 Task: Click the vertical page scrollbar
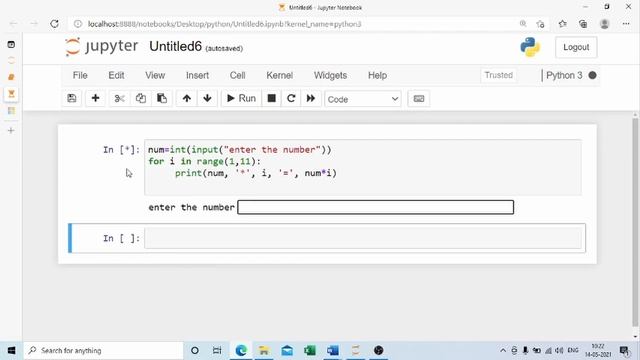[635, 222]
